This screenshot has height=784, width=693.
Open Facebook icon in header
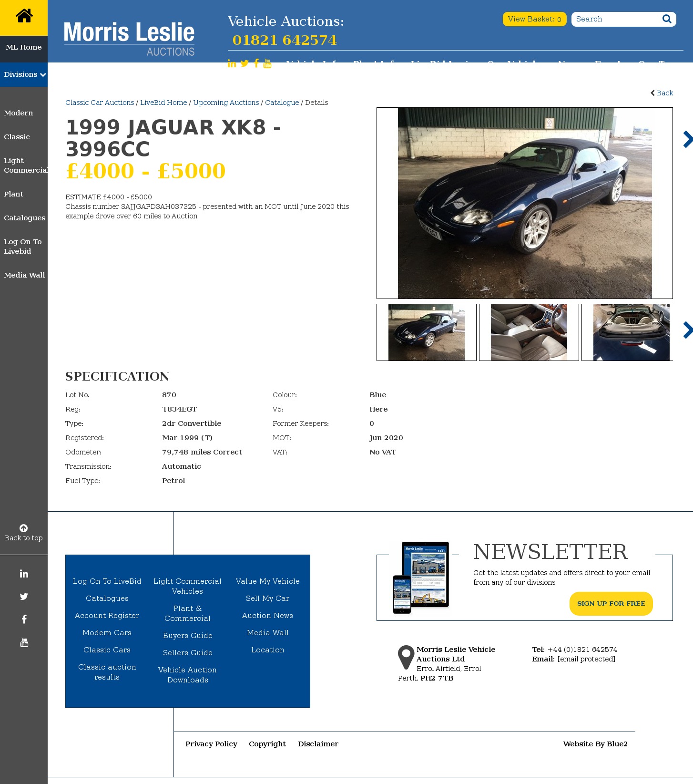point(256,63)
